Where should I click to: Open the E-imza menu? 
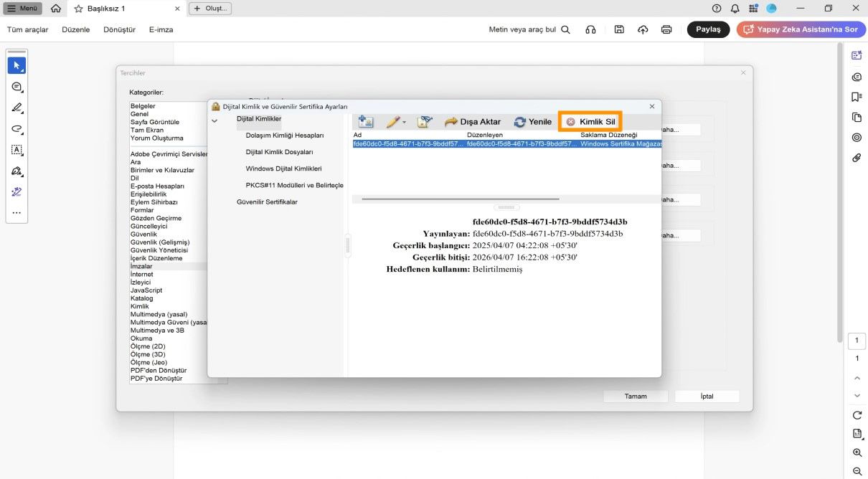[x=161, y=29]
